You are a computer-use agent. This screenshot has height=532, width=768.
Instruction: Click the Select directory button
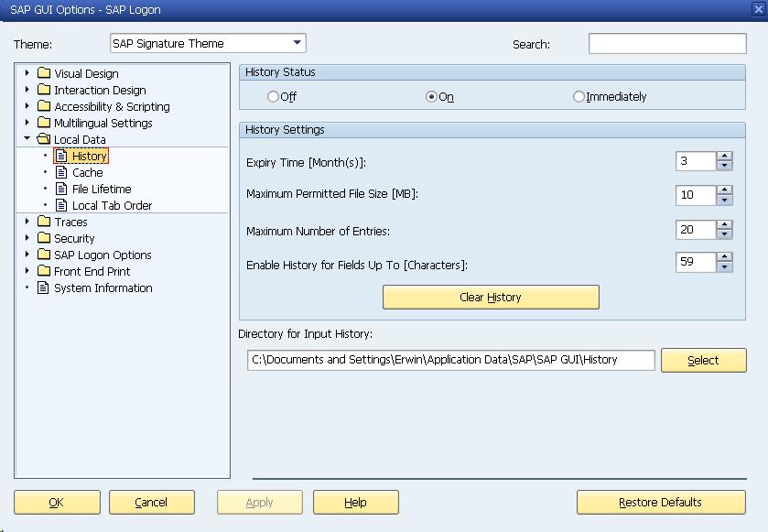click(704, 361)
